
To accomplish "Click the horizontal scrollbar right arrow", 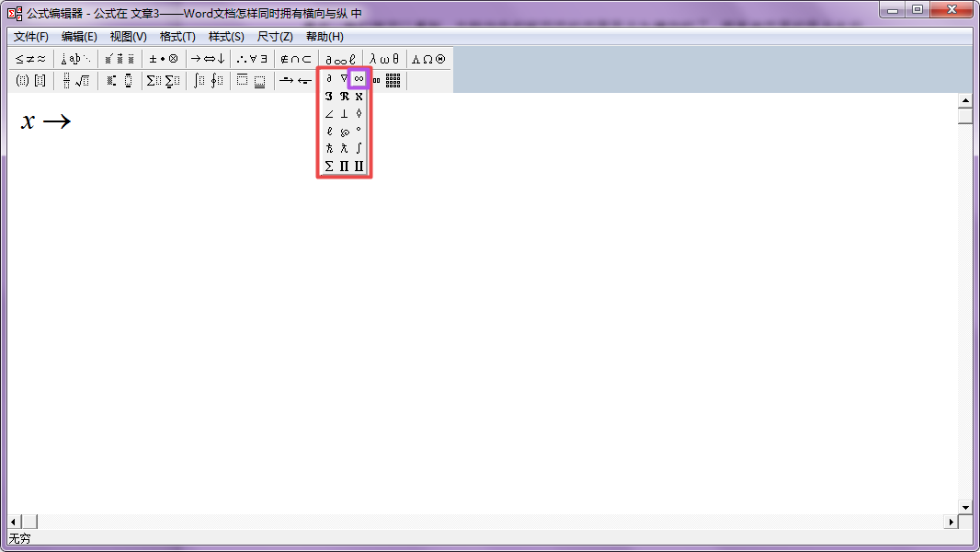I will (952, 522).
